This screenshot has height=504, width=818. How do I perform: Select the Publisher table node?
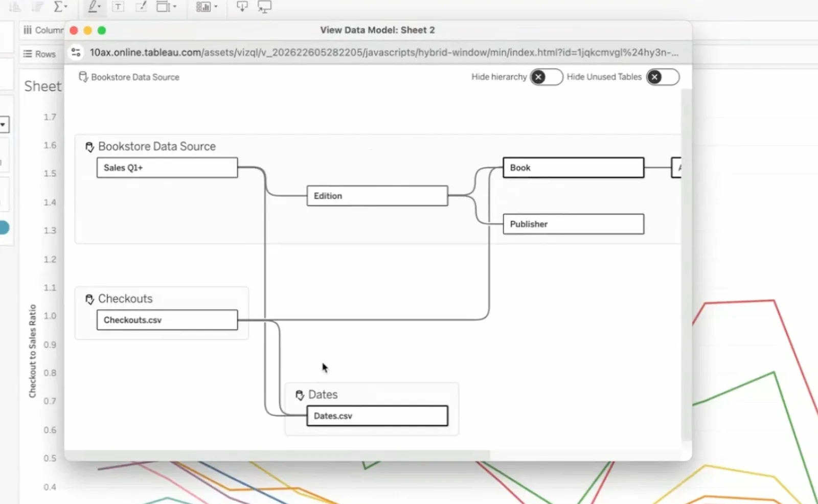click(x=574, y=224)
